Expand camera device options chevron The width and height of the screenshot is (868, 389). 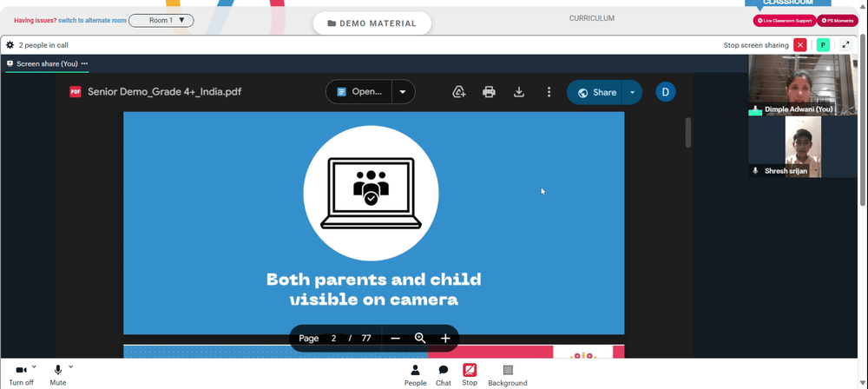tap(34, 366)
